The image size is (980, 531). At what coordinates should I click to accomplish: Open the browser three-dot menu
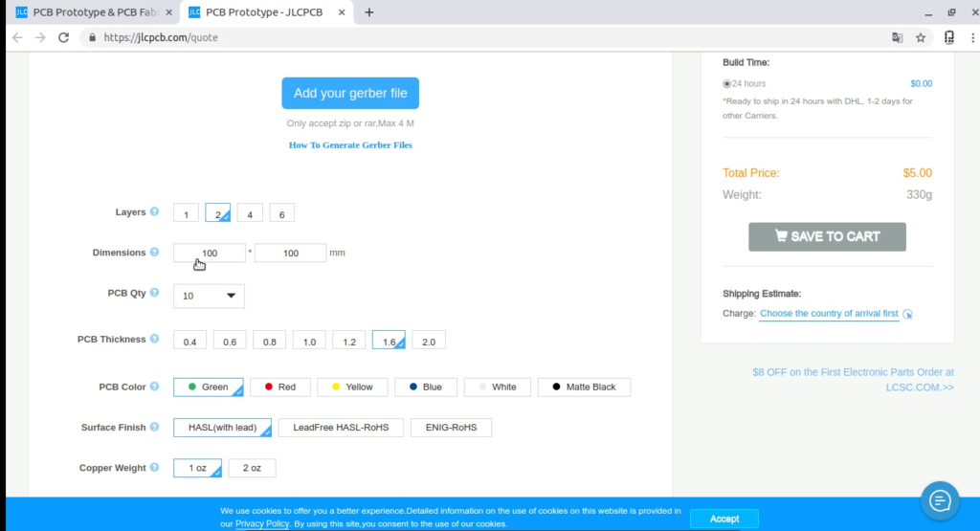pos(972,37)
